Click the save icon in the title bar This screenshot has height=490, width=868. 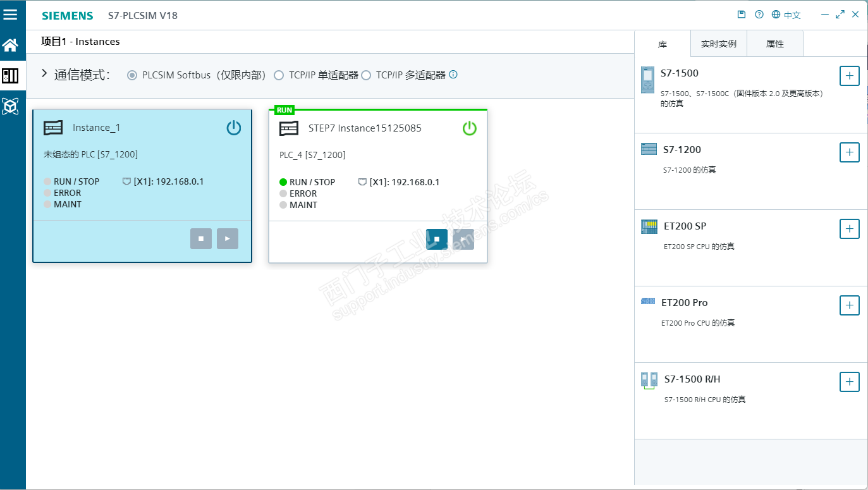coord(742,15)
